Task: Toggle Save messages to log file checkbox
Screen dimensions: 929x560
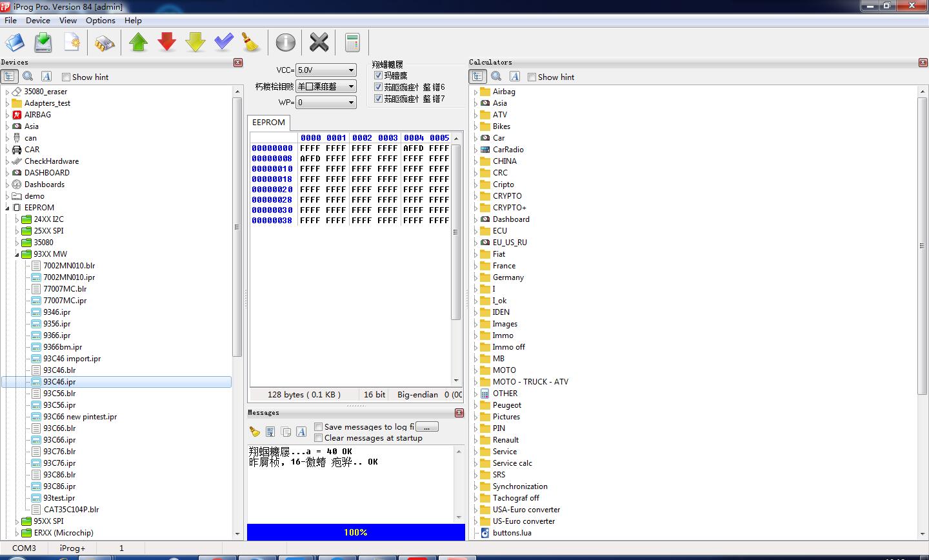Action: (319, 426)
